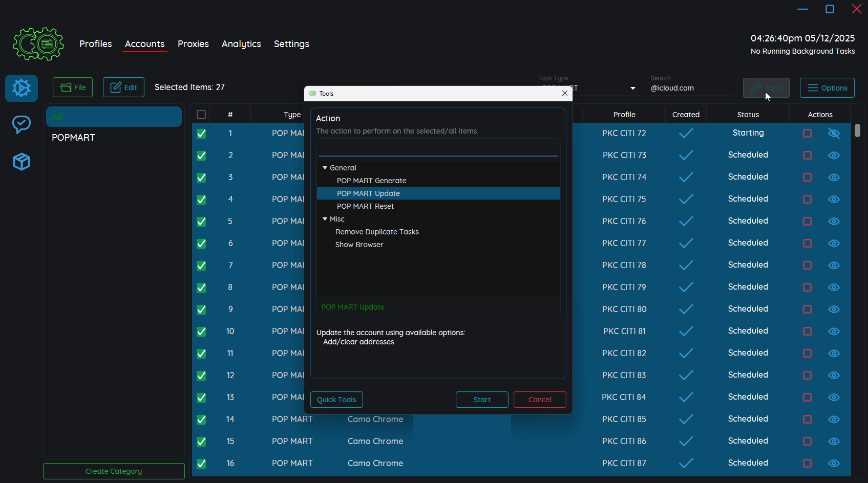Uncheck row 14 checkbox
Image resolution: width=868 pixels, height=483 pixels.
[x=201, y=420]
